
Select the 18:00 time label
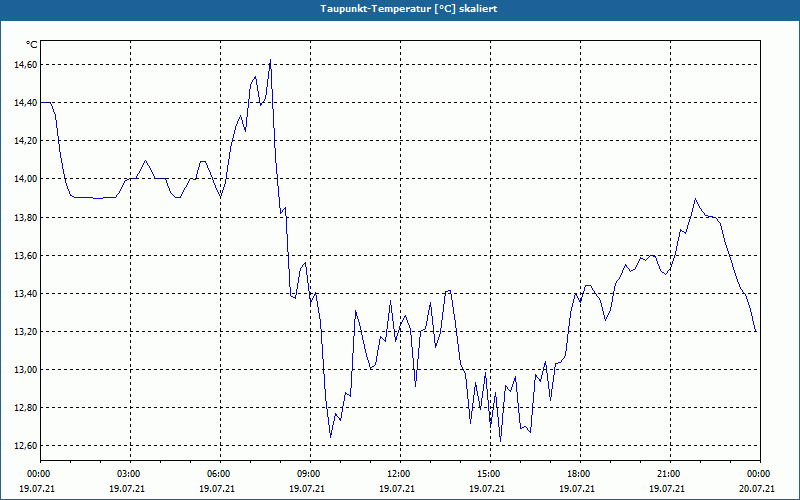(x=577, y=474)
